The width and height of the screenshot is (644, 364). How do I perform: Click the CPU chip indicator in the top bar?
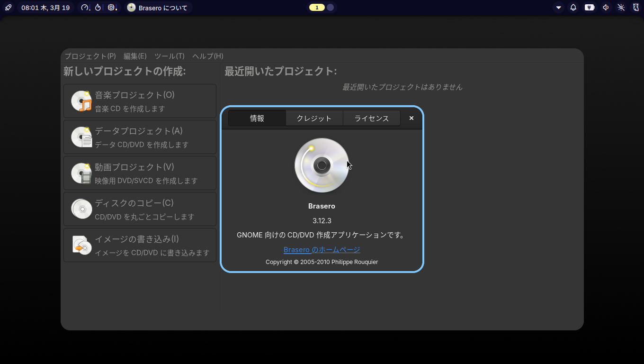112,8
